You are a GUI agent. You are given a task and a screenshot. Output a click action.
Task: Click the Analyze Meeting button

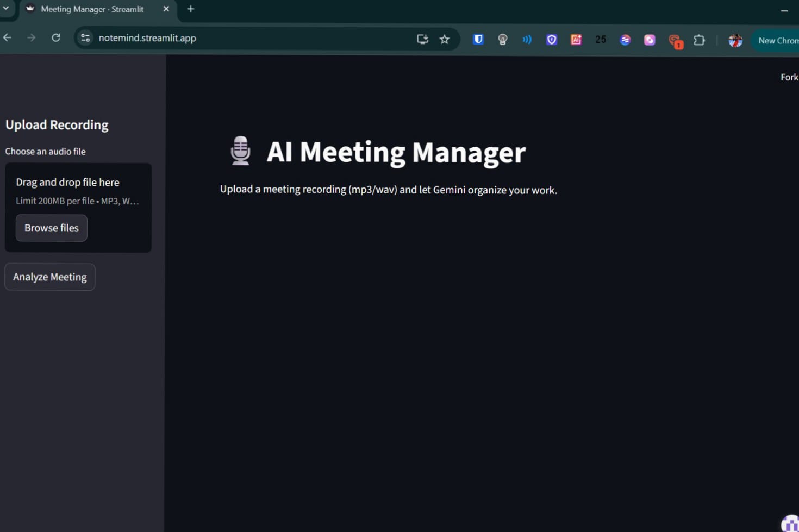coord(50,277)
